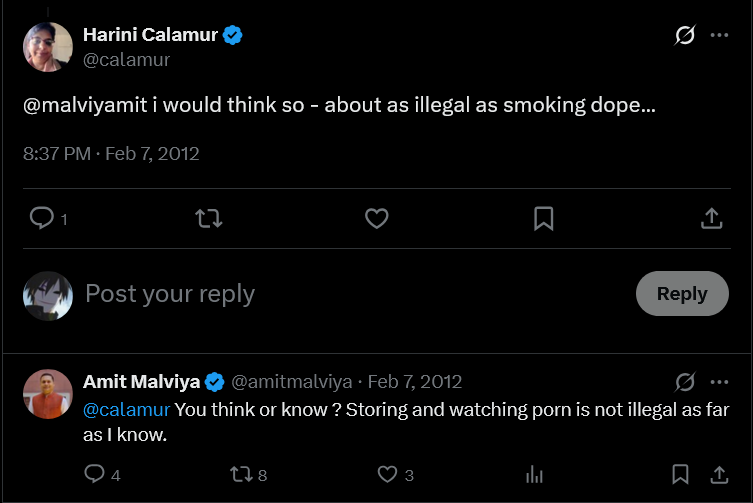Viewport: 753px width, 503px height.
Task: Open Grok icon on Harini's tweet
Action: click(685, 35)
